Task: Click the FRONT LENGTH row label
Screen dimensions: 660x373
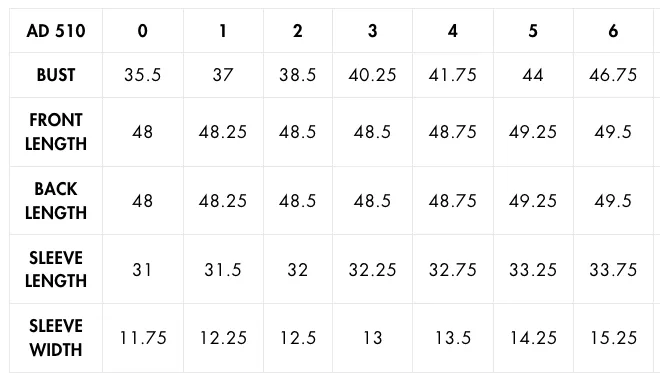Action: pos(56,132)
